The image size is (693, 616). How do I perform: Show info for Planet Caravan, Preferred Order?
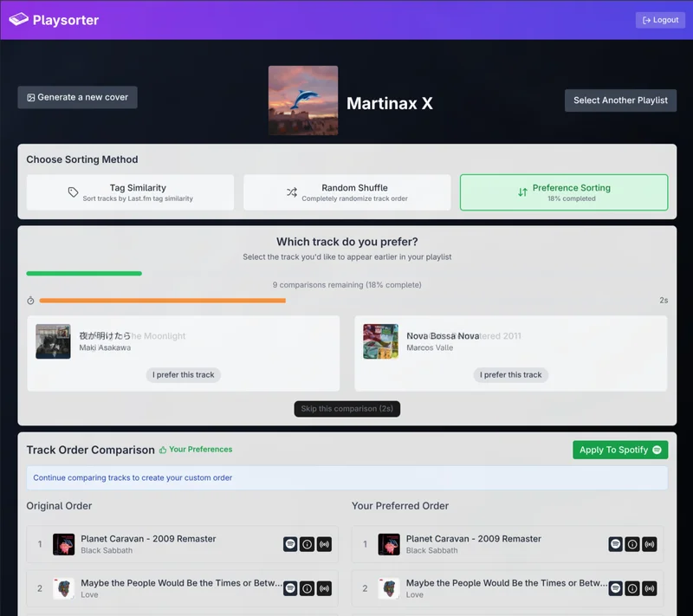[x=632, y=544]
